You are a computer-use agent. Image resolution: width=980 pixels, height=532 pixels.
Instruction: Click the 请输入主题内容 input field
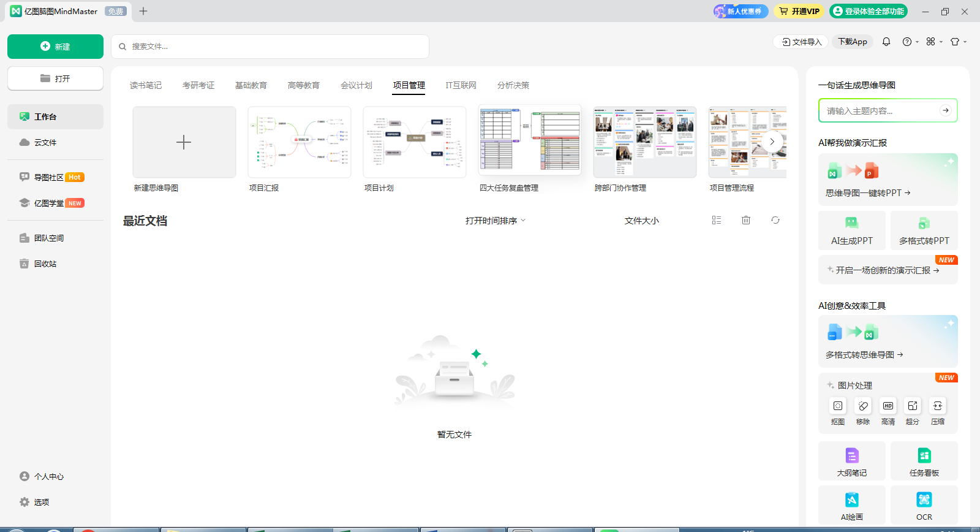coord(879,111)
